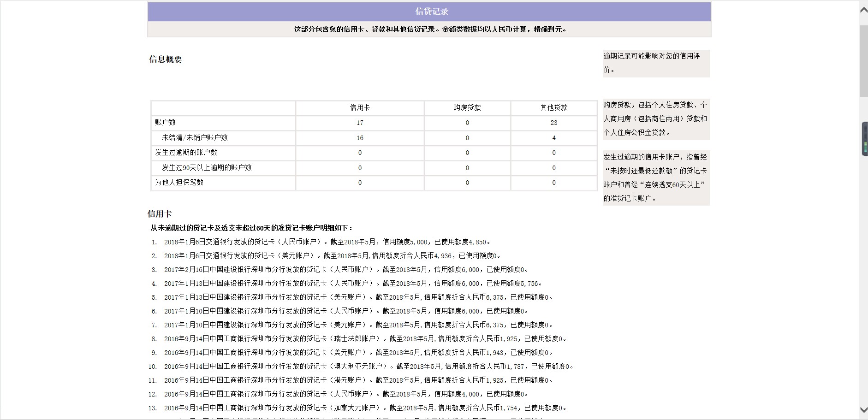This screenshot has height=420, width=868.
Task: Click item 5 建设银行 1月13日 美元账户 entry
Action: tap(358, 297)
